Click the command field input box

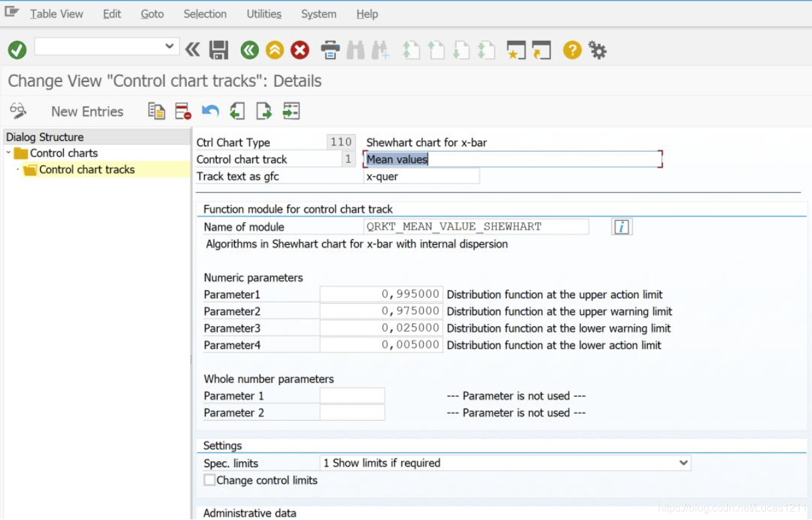[x=99, y=46]
